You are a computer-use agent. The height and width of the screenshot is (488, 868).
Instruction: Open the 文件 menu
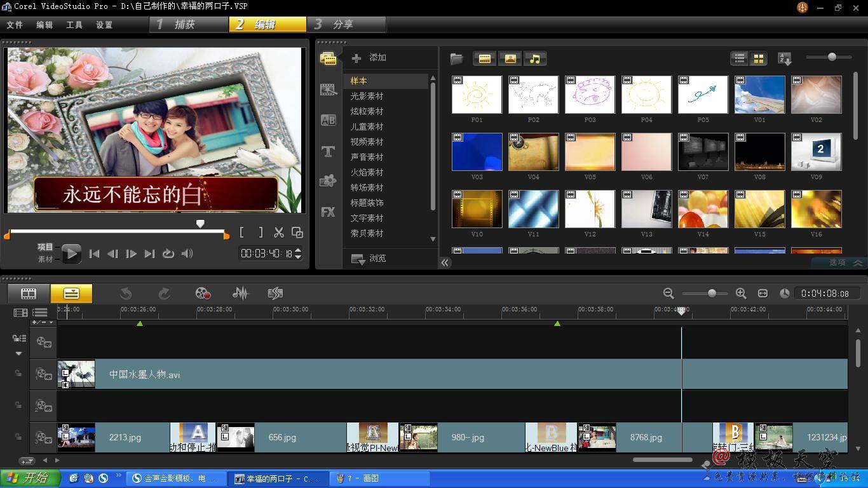click(15, 25)
